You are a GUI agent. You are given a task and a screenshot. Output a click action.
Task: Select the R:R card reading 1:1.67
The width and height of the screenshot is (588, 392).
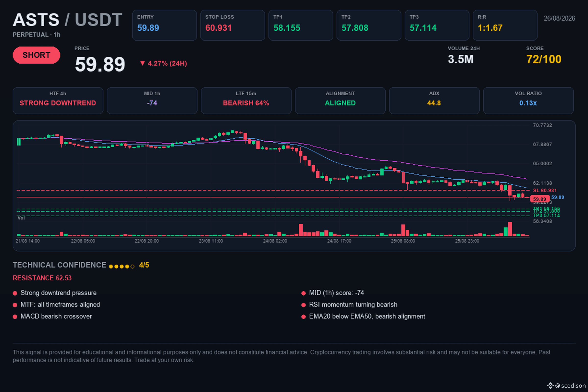point(505,25)
